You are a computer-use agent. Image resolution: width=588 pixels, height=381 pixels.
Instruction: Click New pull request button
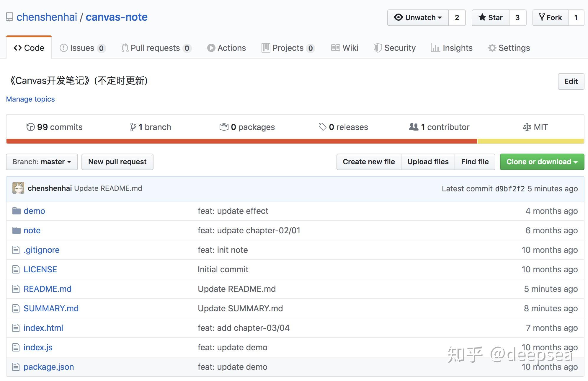click(x=117, y=162)
